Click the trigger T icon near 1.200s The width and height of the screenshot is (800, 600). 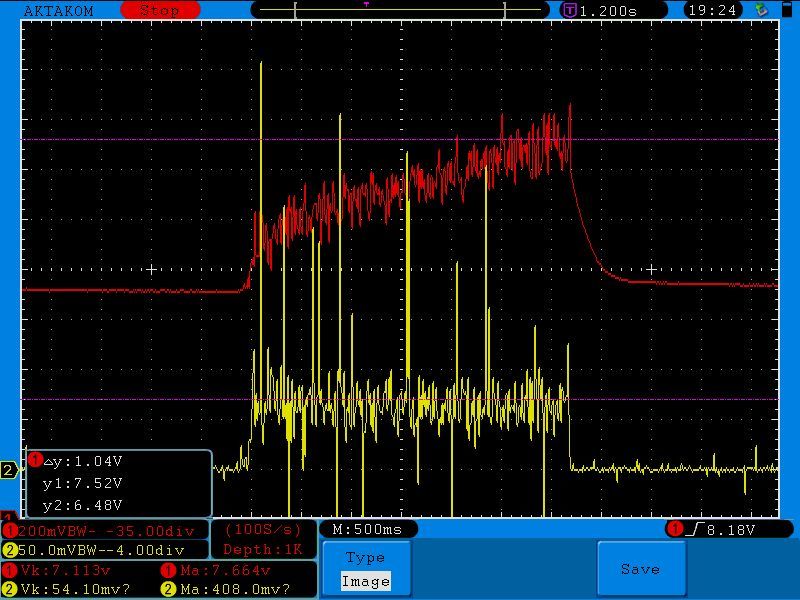pyautogui.click(x=570, y=10)
